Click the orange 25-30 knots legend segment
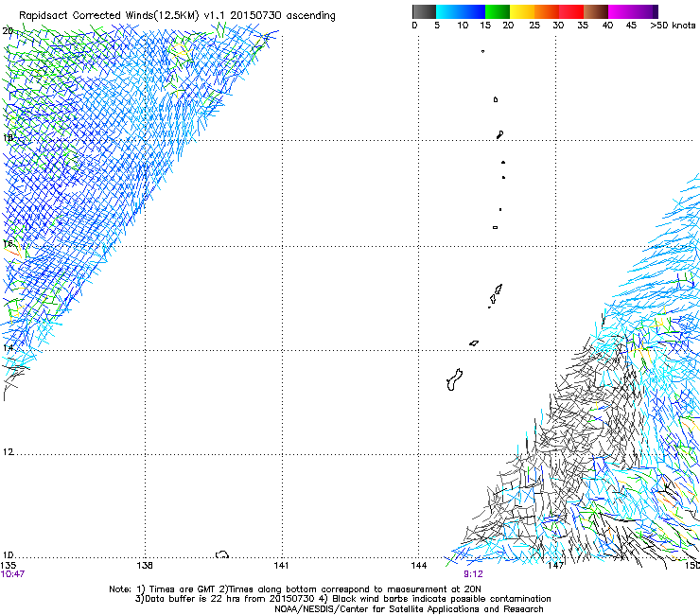This screenshot has height=615, width=700. pos(547,11)
